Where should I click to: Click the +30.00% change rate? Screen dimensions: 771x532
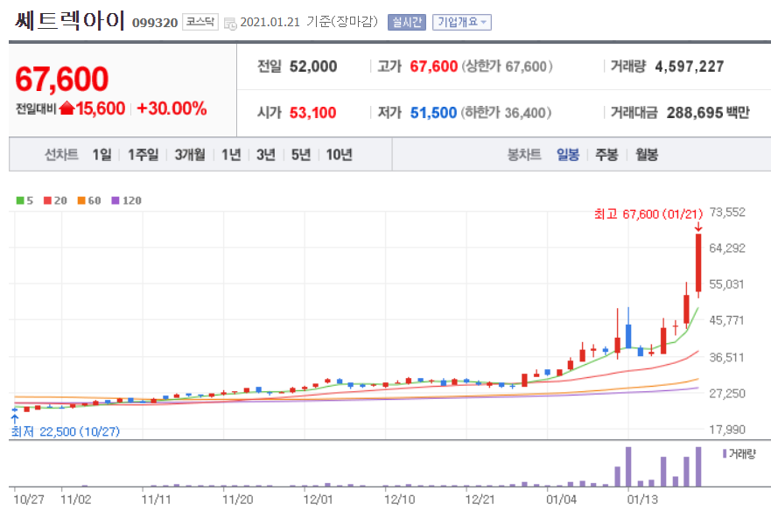tap(172, 108)
